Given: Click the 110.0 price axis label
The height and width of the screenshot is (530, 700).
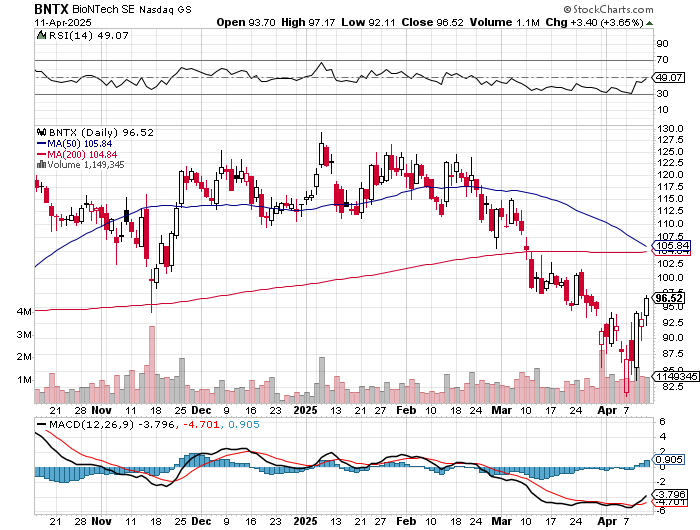Looking at the screenshot, I should pos(670,224).
